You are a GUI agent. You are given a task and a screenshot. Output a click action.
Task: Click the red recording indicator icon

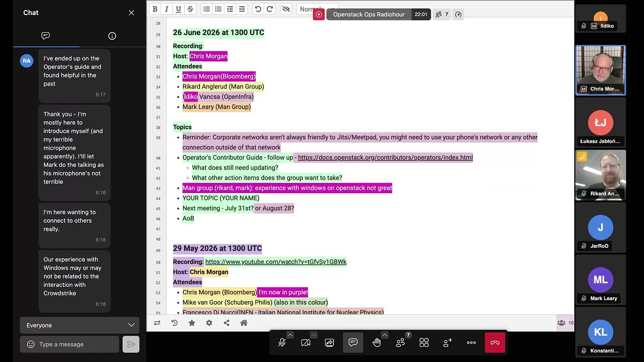318,15
